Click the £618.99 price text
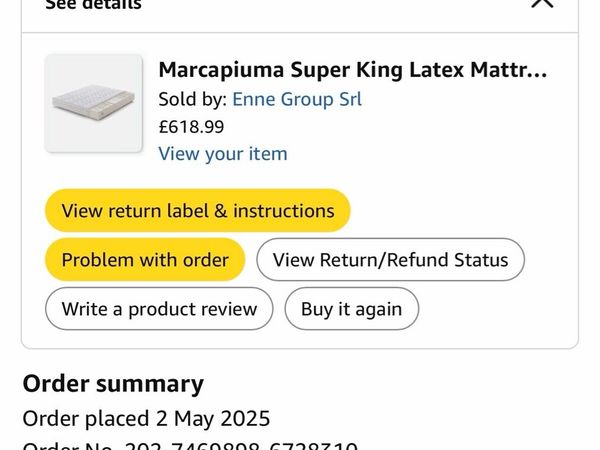Viewport: 600px width, 450px height. point(191,127)
